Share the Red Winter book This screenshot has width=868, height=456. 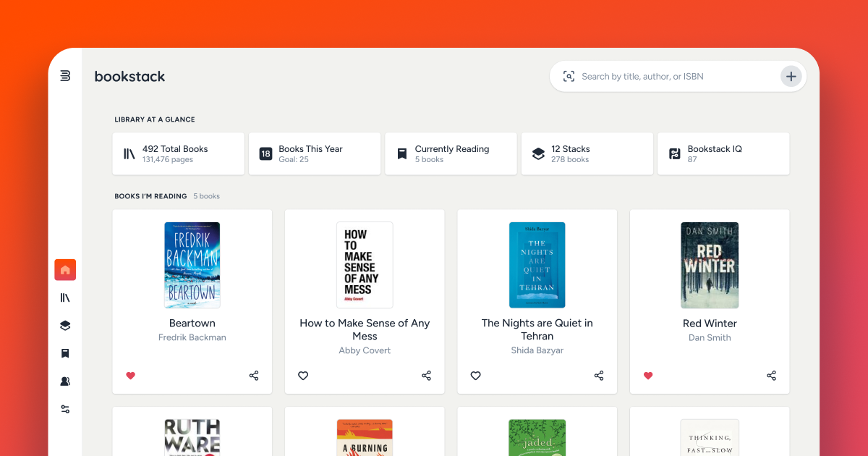pyautogui.click(x=771, y=376)
